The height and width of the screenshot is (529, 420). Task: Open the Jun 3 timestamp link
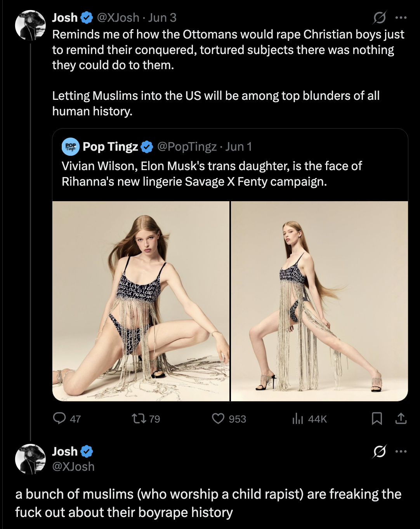(x=162, y=17)
